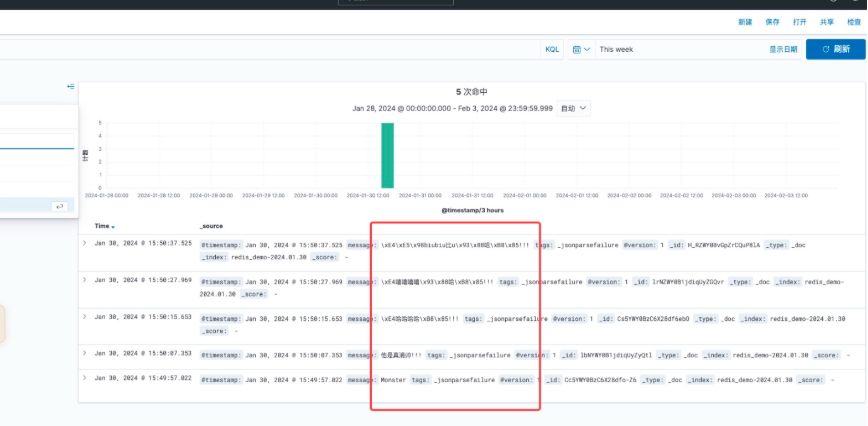Open the 共享 menu item
Viewport: 868px width, 426px height.
pos(826,22)
